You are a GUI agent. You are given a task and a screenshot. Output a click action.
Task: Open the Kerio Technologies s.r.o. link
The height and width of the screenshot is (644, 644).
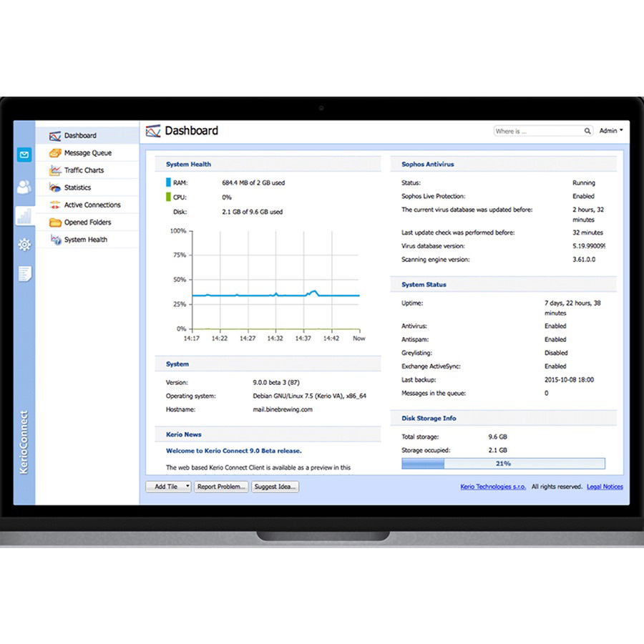(x=493, y=487)
